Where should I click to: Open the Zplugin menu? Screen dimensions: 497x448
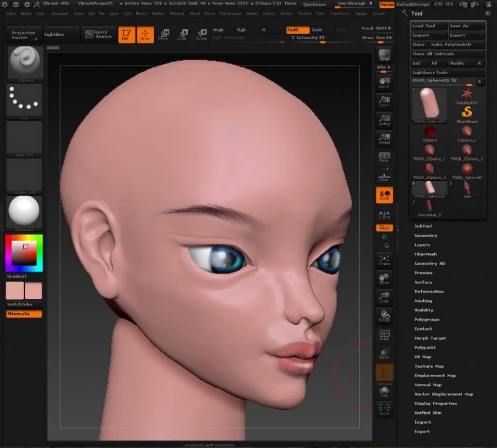point(361,13)
